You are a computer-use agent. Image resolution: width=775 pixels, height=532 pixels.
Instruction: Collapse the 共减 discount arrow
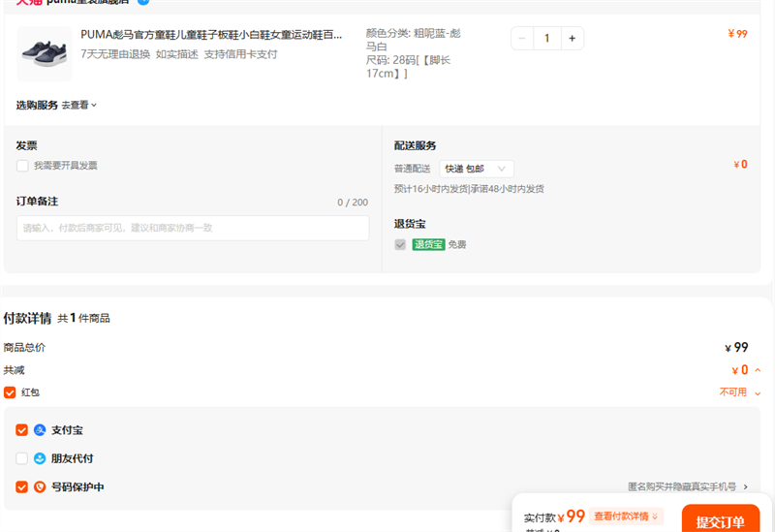coord(758,370)
